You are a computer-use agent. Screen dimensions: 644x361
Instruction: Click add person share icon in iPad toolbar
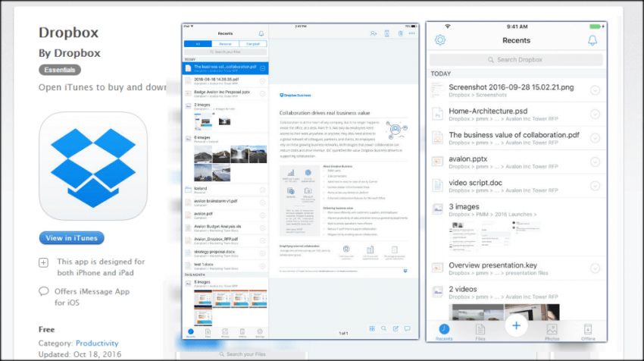374,33
